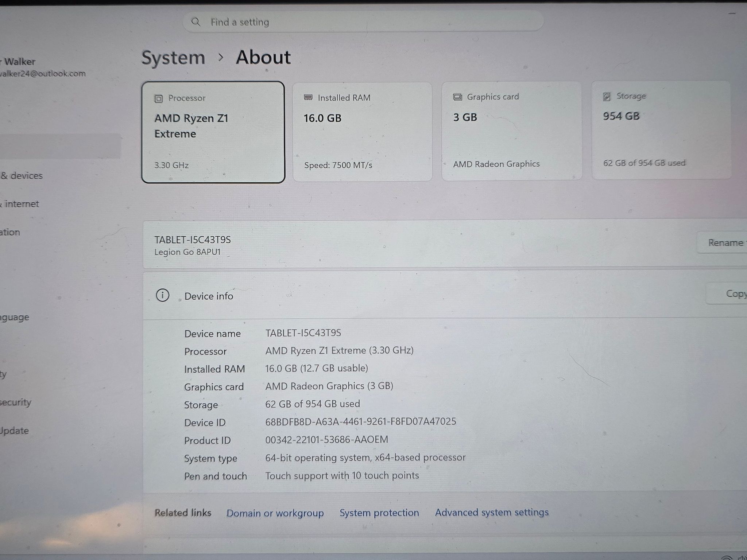Open Advanced system settings link
This screenshot has height=560, width=747.
coord(492,512)
